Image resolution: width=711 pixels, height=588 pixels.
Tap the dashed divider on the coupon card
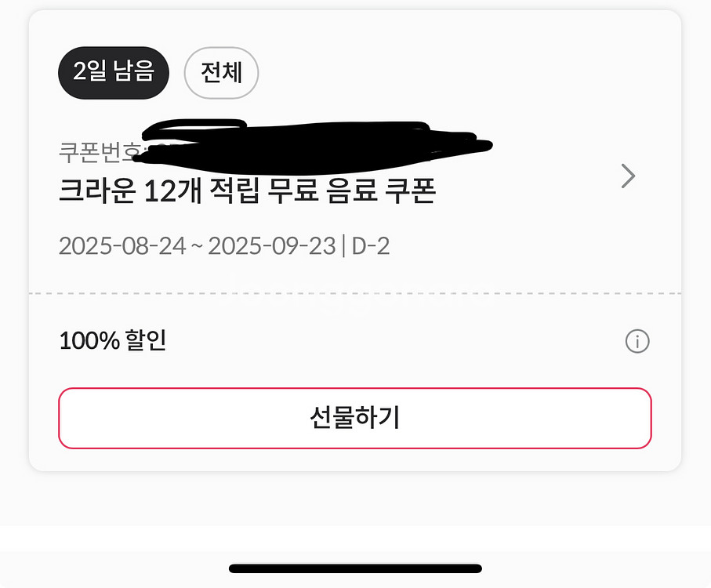[355, 294]
